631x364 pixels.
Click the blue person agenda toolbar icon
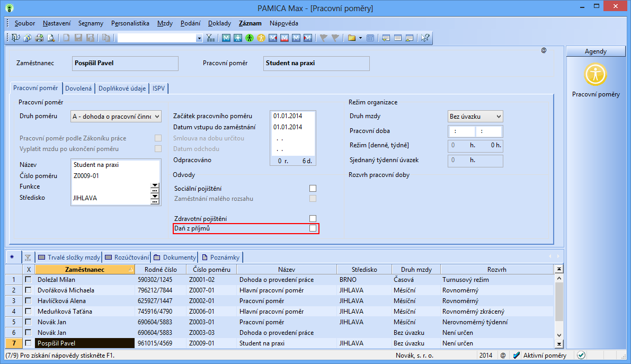(x=238, y=38)
